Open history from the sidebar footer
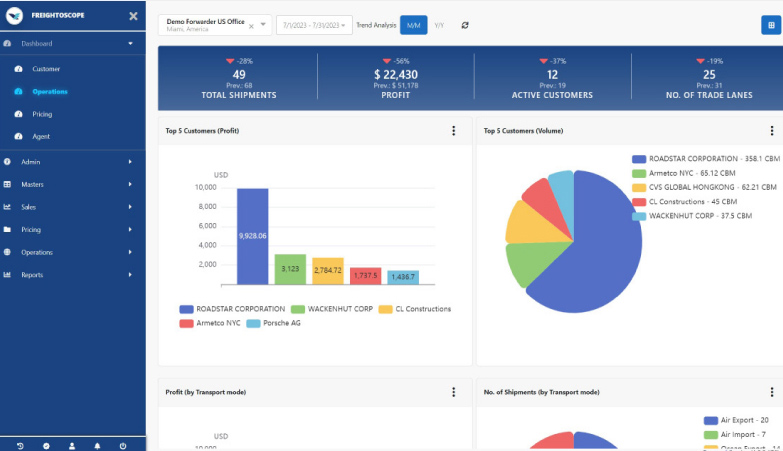The height and width of the screenshot is (451, 783). click(x=20, y=446)
